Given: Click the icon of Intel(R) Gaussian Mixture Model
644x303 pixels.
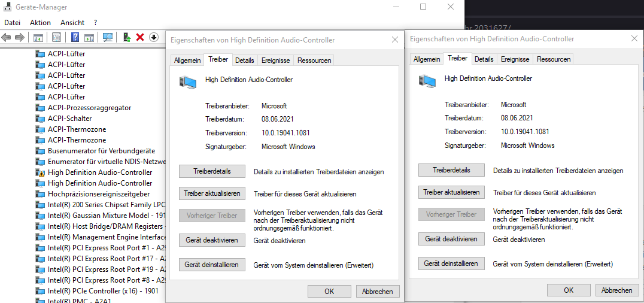Looking at the screenshot, I should click(40, 216).
